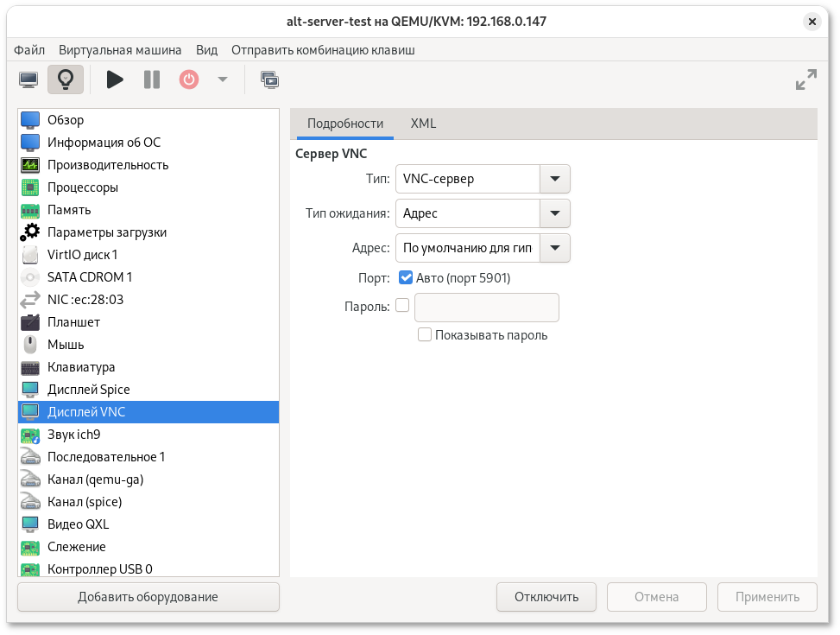Image resolution: width=840 pixels, height=635 pixels.
Task: Tick the Показывать пароль checkbox
Action: pyautogui.click(x=425, y=335)
